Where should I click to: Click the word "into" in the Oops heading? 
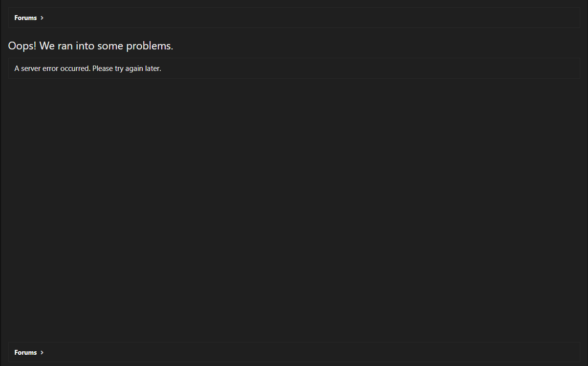click(85, 46)
